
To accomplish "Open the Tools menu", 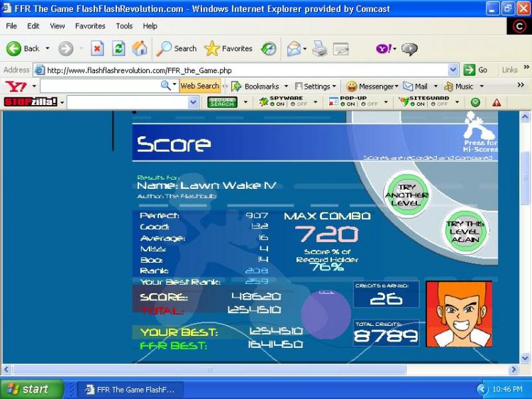I will pos(124,26).
